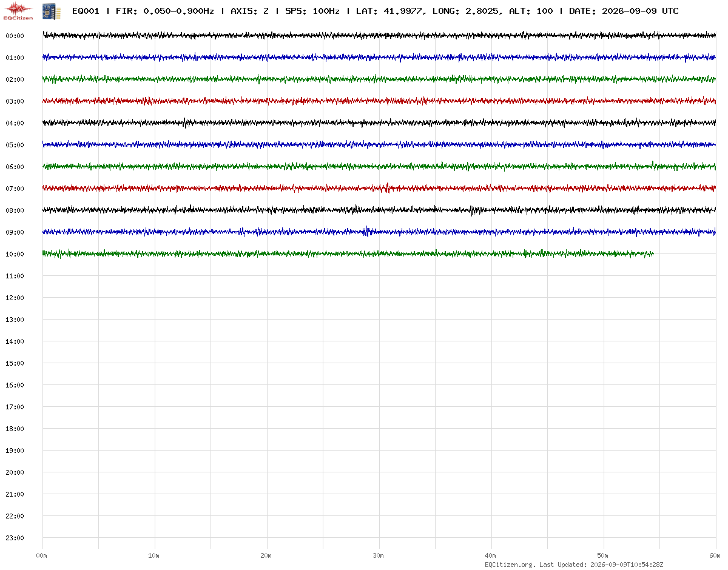728x570 pixels.
Task: Click the EQ001 station name in header
Action: [x=86, y=11]
